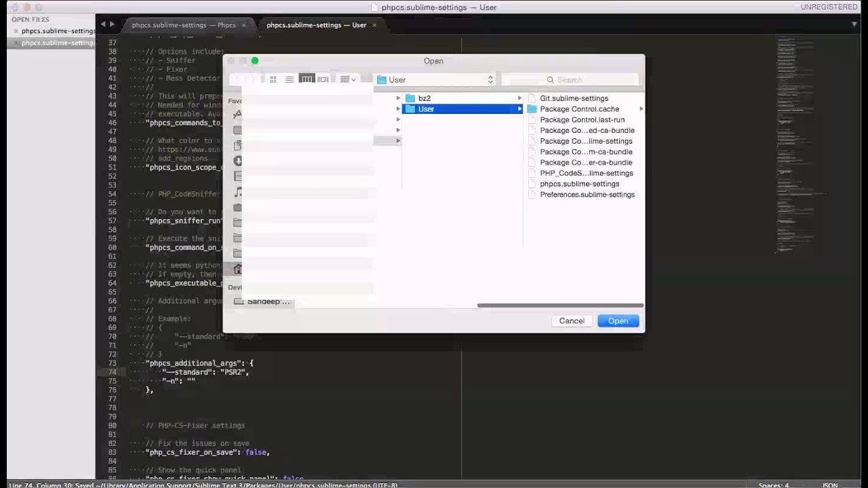Click "php_cs_fixer_on_save" key text

click(x=193, y=452)
